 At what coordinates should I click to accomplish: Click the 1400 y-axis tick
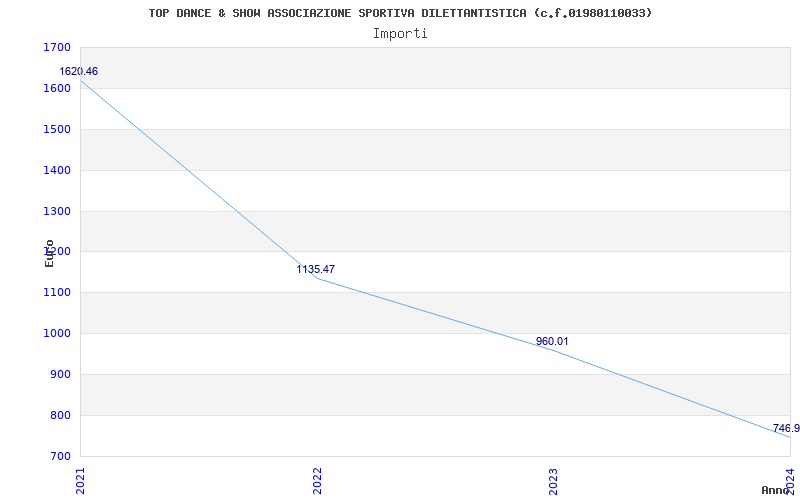point(57,170)
